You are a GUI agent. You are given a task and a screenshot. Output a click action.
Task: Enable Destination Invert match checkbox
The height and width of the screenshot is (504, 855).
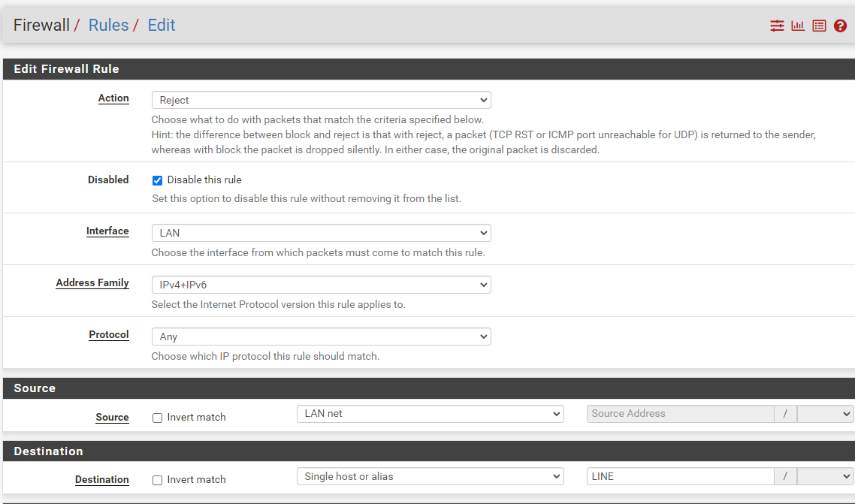pyautogui.click(x=158, y=480)
